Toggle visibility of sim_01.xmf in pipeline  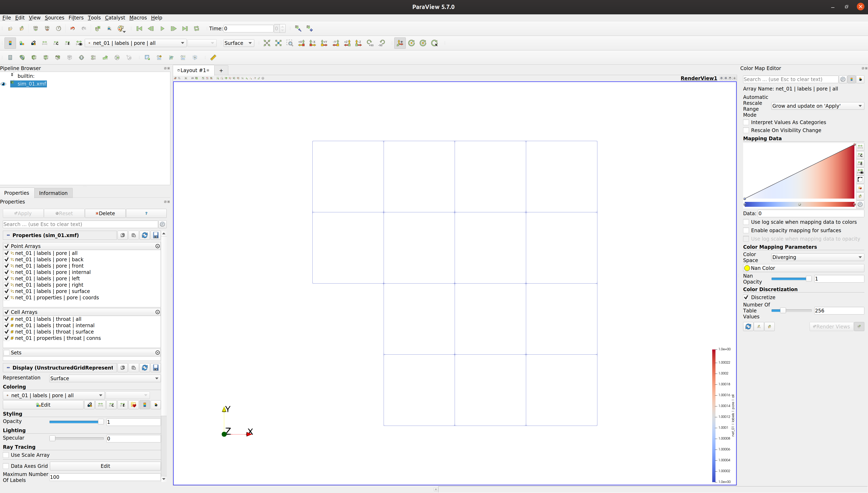point(4,84)
